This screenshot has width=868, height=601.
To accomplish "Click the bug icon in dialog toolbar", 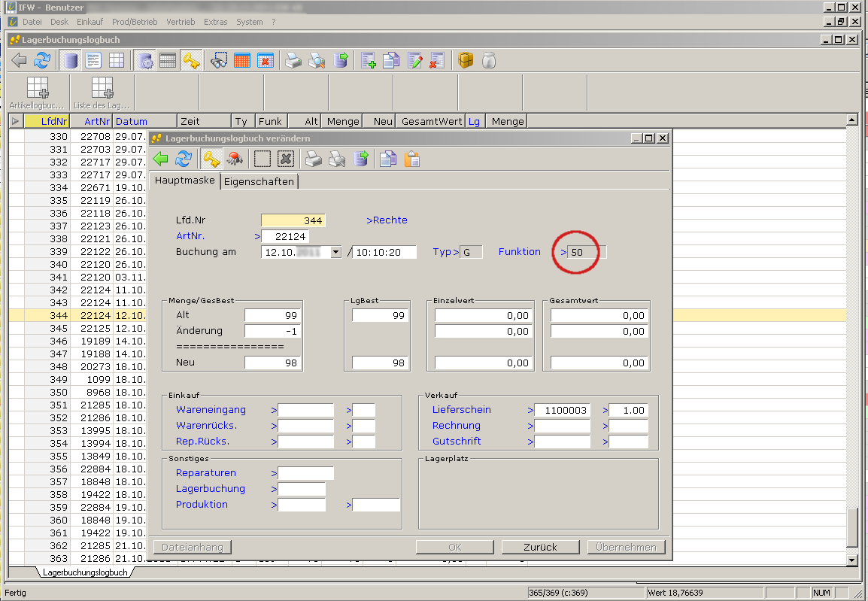I will click(235, 159).
